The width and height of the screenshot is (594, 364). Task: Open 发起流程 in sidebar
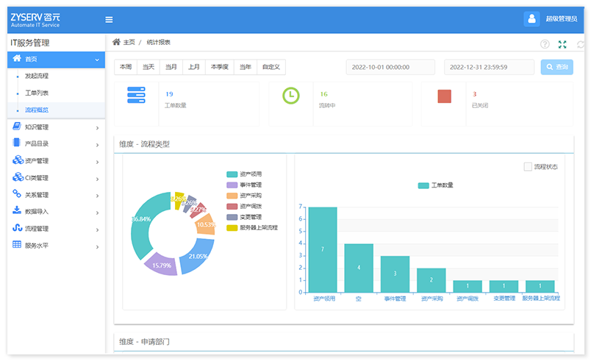[37, 76]
